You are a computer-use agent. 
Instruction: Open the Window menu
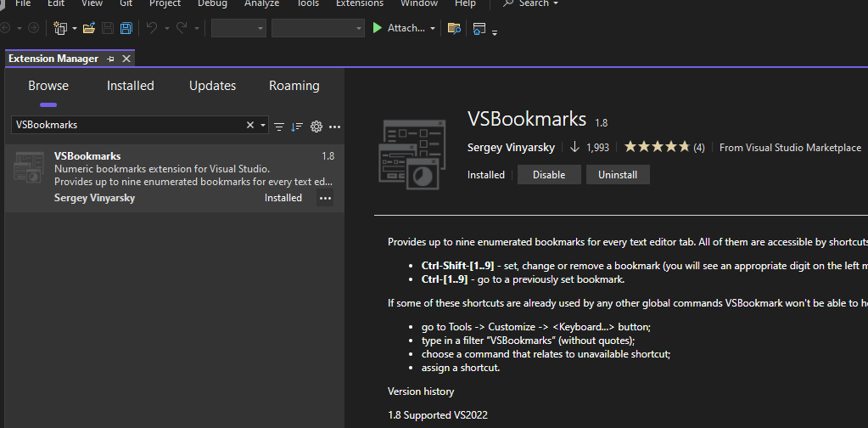pyautogui.click(x=419, y=3)
